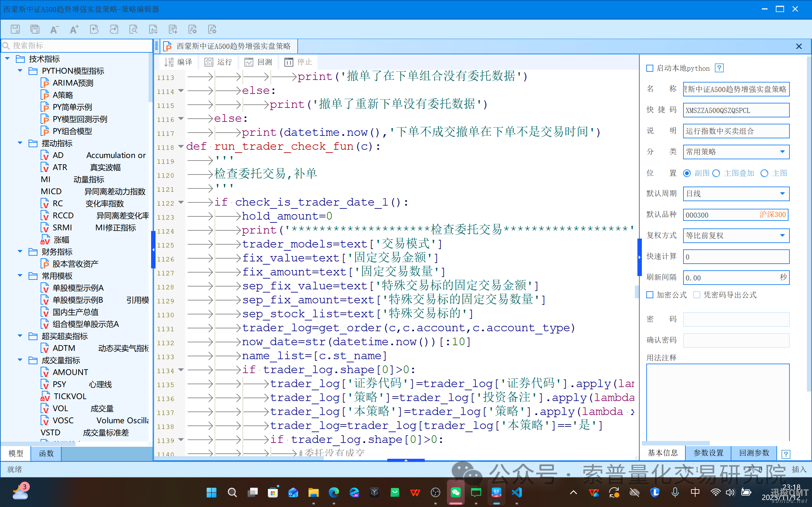The height and width of the screenshot is (507, 812).
Task: Check the 加密公式 option
Action: 650,295
